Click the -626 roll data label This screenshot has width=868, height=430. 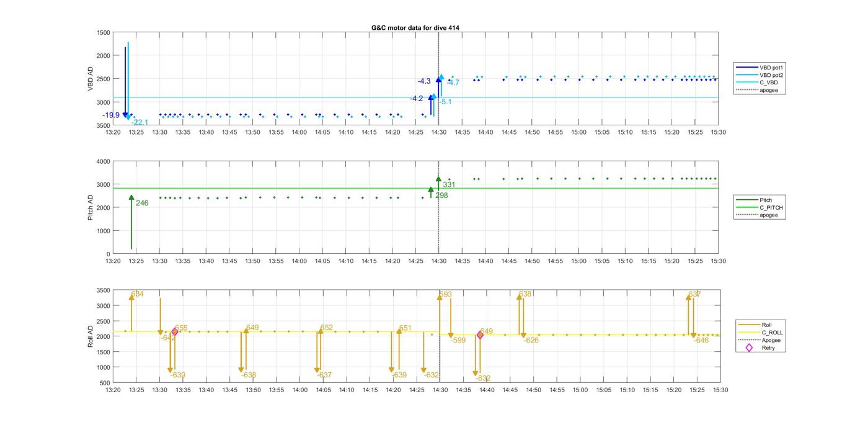[x=531, y=340]
